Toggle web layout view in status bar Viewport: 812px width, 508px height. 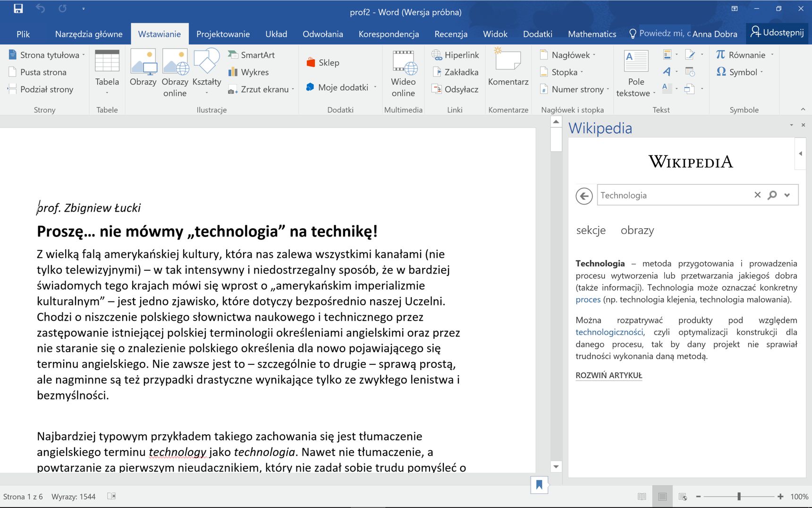(x=683, y=496)
